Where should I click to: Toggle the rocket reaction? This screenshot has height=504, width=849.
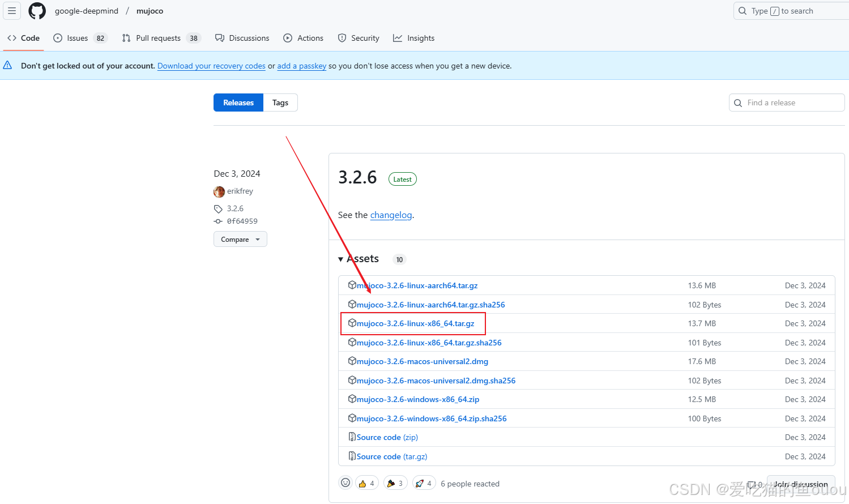424,483
